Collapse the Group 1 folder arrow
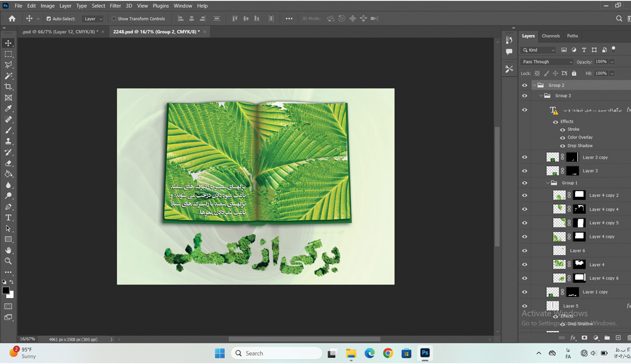 click(548, 183)
